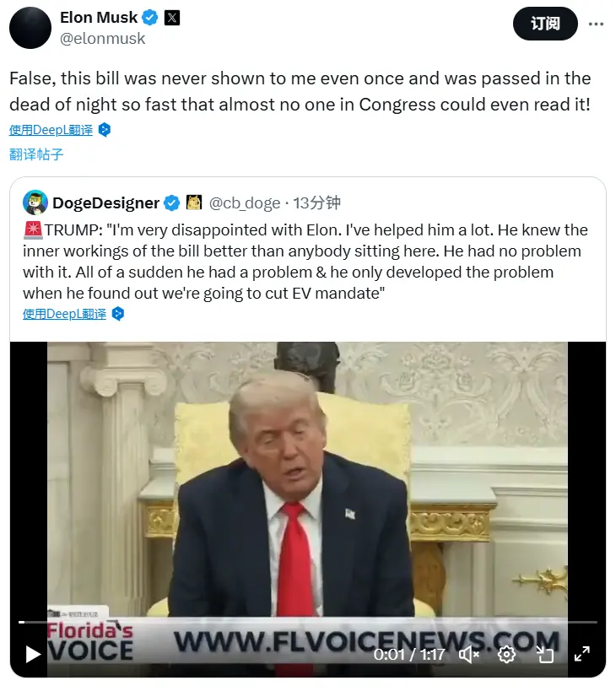The image size is (616, 691).
Task: Click the DeepL icon under Musk's post
Action: 105,130
